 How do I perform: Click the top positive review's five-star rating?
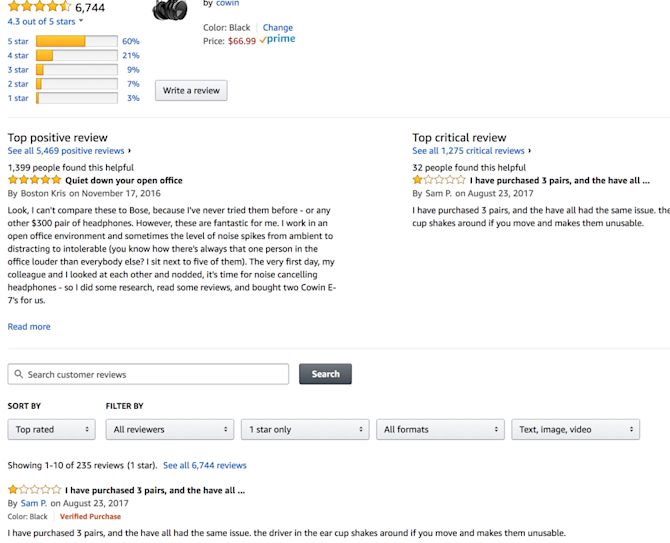coord(35,180)
